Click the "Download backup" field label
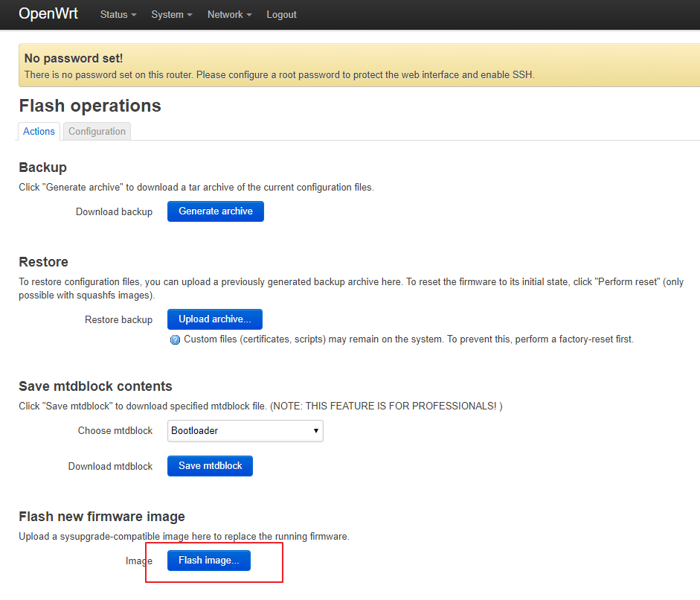The width and height of the screenshot is (700, 600). tap(114, 212)
